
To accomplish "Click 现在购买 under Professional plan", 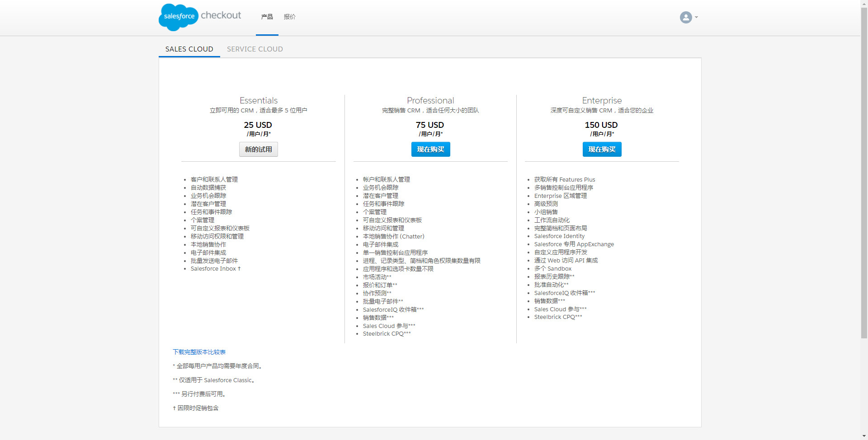I will tap(430, 150).
